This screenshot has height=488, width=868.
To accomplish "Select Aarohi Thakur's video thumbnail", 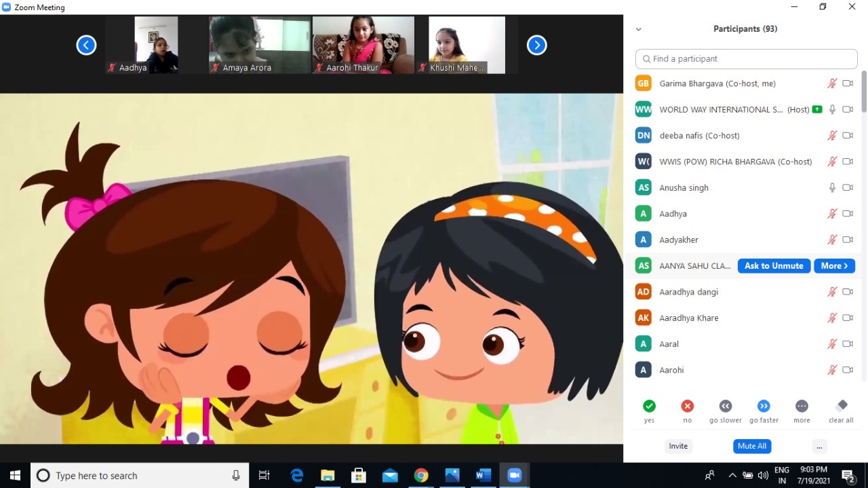I will click(x=363, y=45).
